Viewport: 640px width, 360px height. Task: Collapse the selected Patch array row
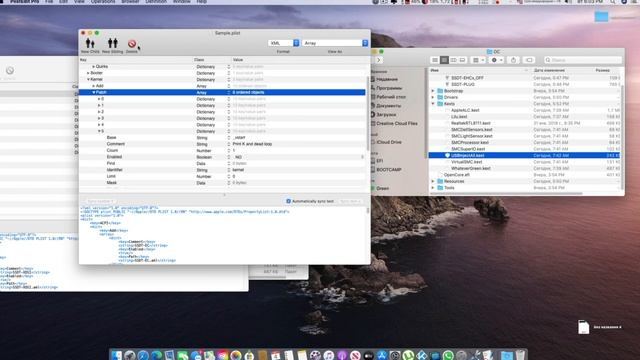point(93,93)
